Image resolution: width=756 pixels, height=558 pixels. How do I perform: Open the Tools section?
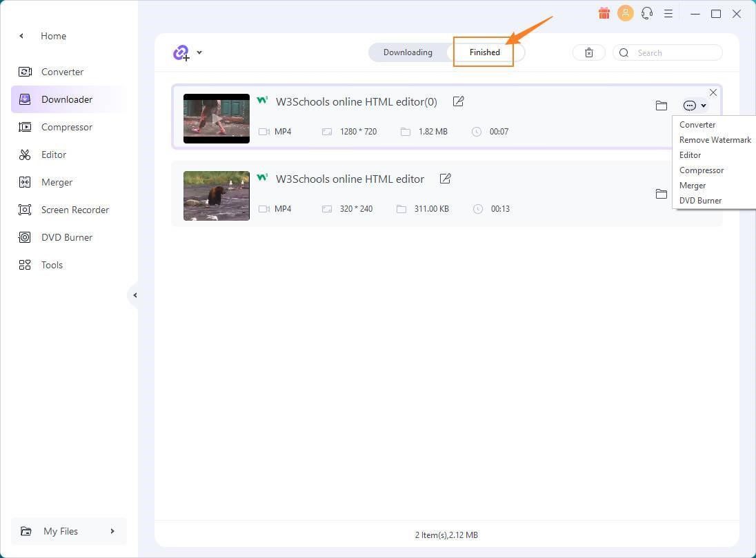(51, 265)
